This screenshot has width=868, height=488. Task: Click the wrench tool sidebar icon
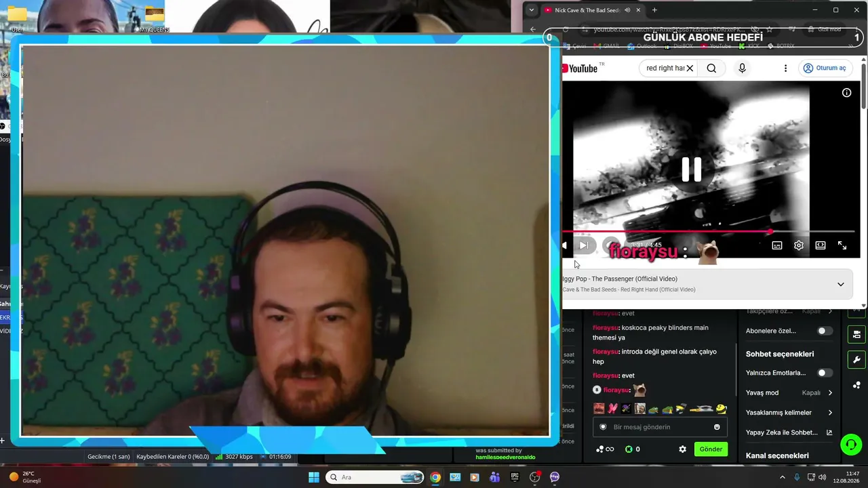(x=856, y=360)
